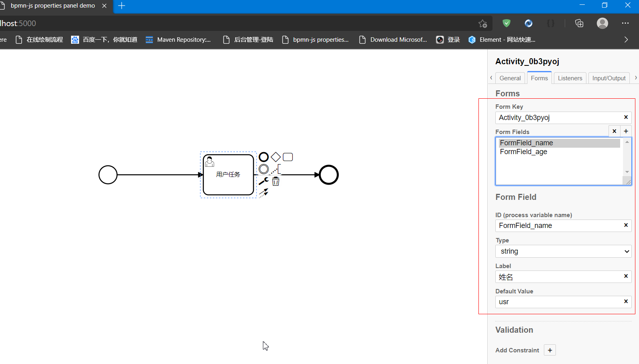The height and width of the screenshot is (364, 639).
Task: Clear the ID process variable name field
Action: click(626, 225)
